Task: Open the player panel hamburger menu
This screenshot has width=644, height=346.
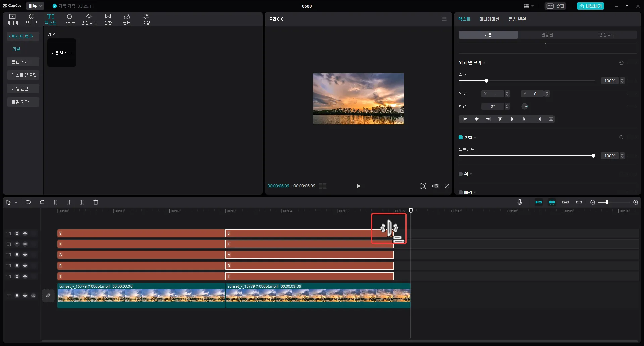Action: [444, 19]
